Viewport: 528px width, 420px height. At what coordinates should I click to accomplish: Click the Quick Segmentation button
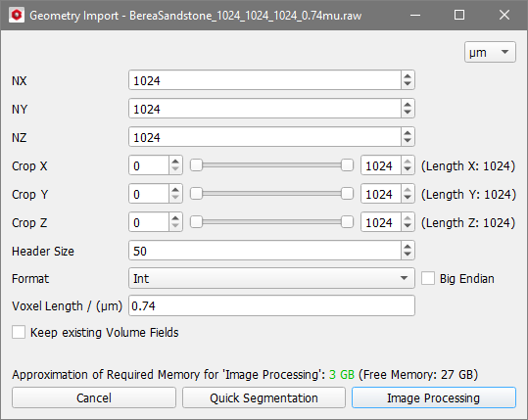(264, 397)
